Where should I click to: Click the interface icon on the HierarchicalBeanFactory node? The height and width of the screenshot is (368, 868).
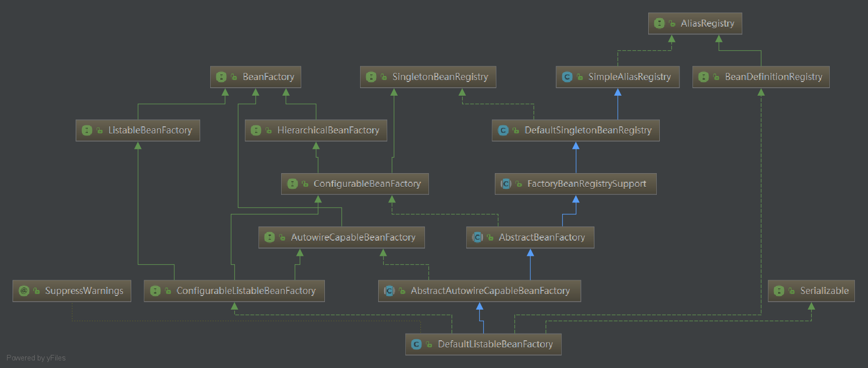click(x=256, y=130)
